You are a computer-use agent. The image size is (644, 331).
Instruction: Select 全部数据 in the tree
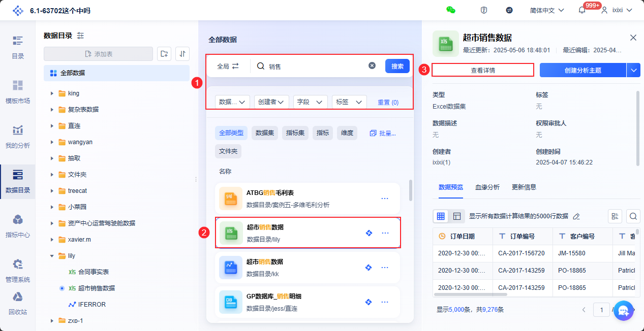coord(116,73)
